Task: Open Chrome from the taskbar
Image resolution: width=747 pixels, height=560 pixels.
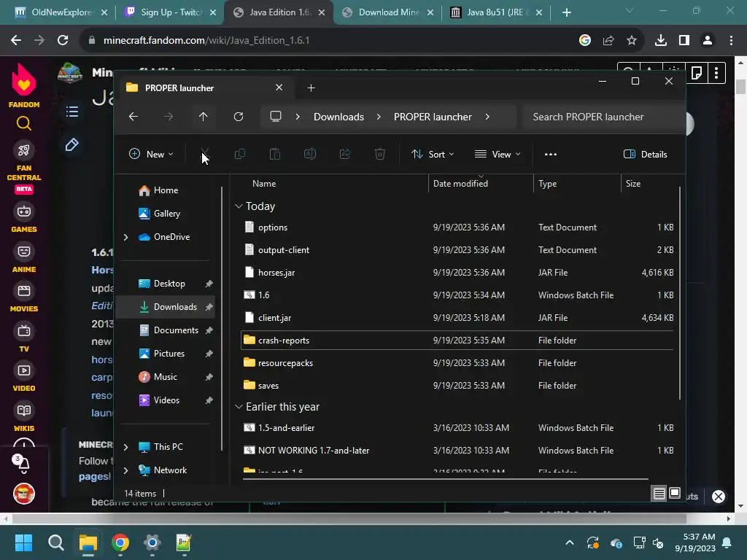Action: coord(120,542)
